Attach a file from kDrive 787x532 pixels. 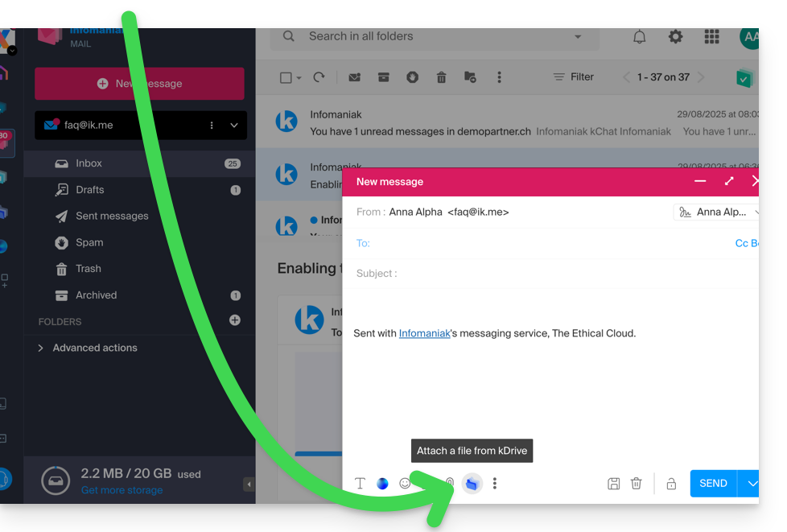[472, 484]
